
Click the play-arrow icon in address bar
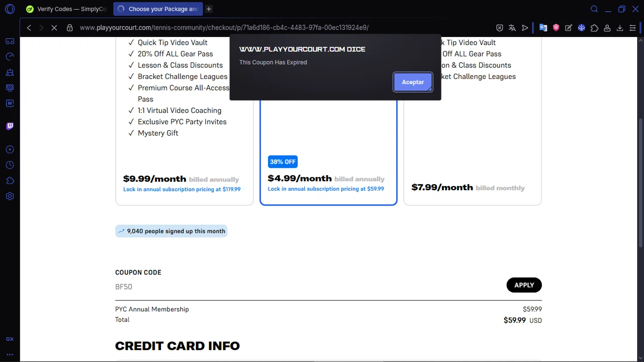coord(525,28)
